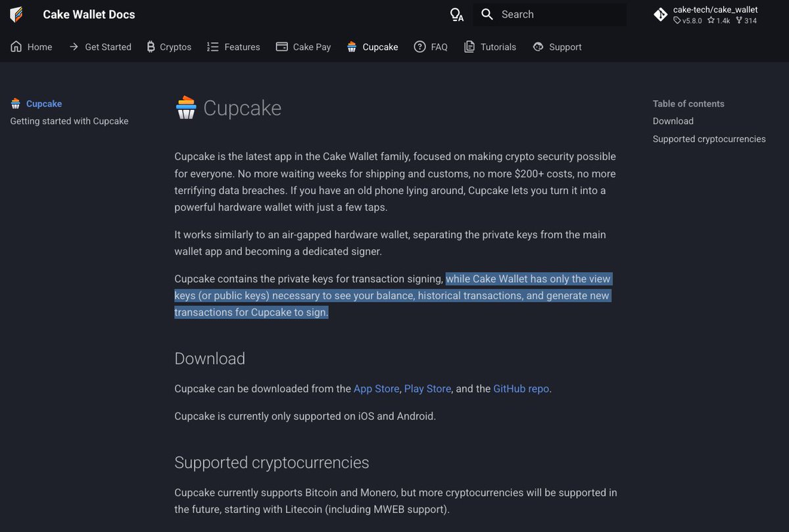The image size is (789, 532).
Task: Click the git repository icon
Action: point(661,14)
